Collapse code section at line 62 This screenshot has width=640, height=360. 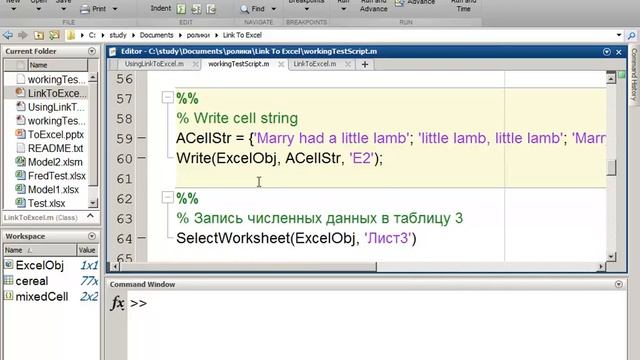click(167, 198)
